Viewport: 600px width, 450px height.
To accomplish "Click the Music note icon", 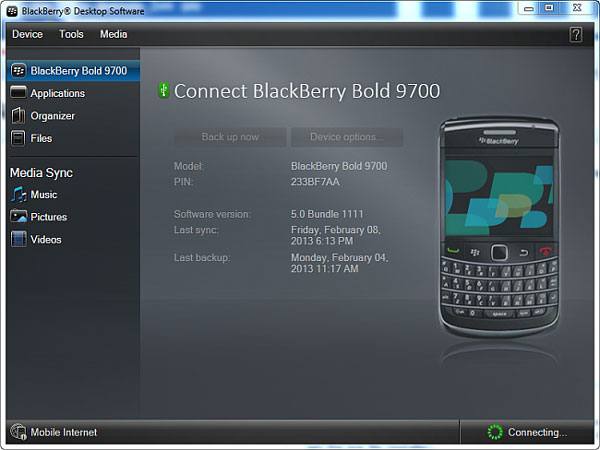I will click(18, 195).
